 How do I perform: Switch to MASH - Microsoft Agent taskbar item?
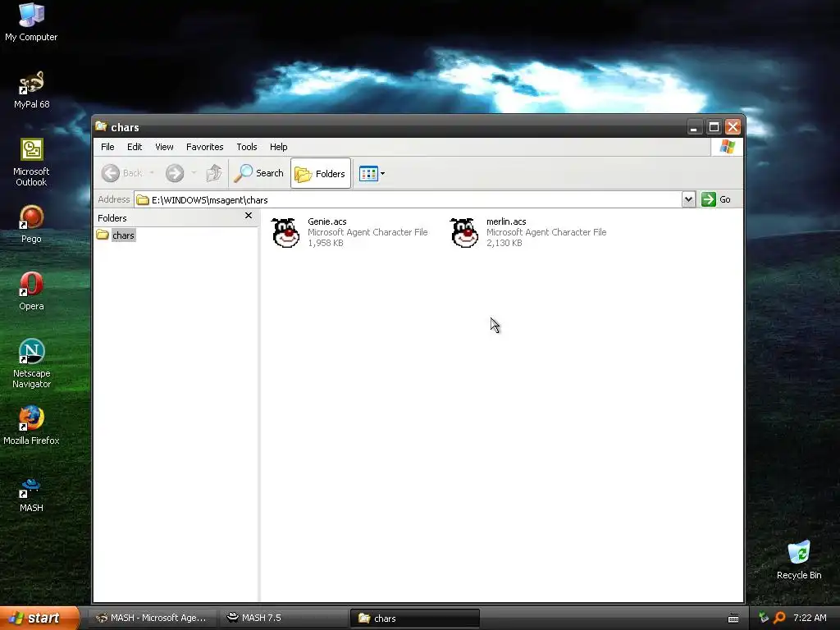coord(153,618)
